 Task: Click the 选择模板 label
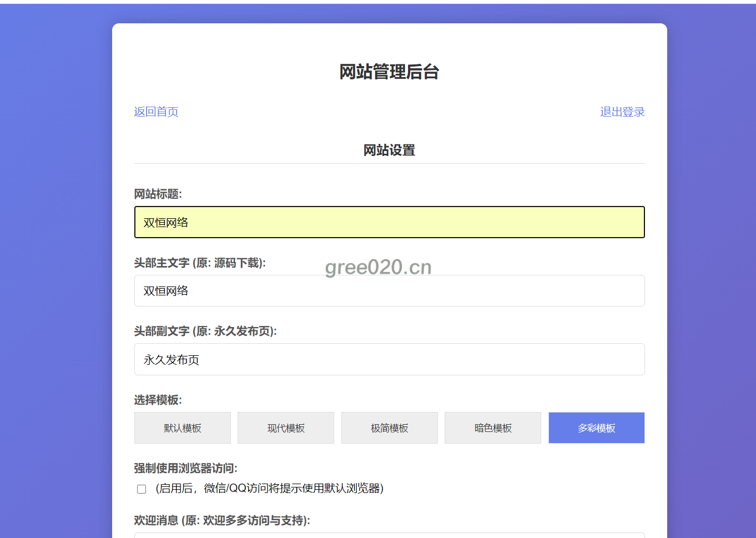pyautogui.click(x=158, y=400)
